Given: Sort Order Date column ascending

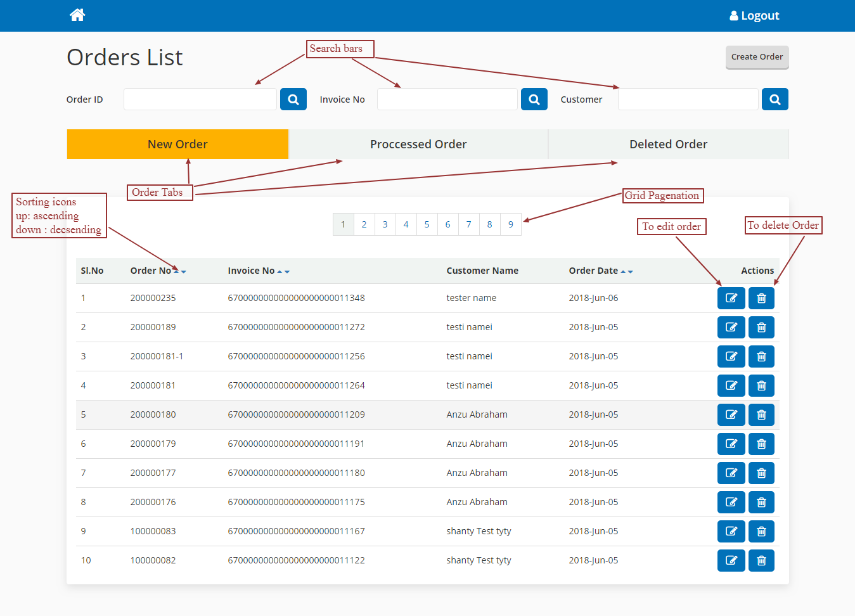Looking at the screenshot, I should coord(623,271).
